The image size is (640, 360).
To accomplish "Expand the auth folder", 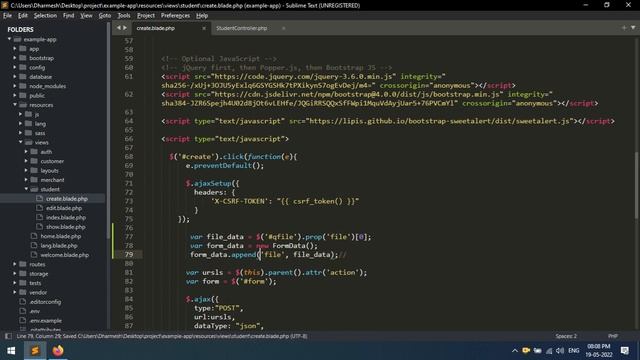I will 26,152.
